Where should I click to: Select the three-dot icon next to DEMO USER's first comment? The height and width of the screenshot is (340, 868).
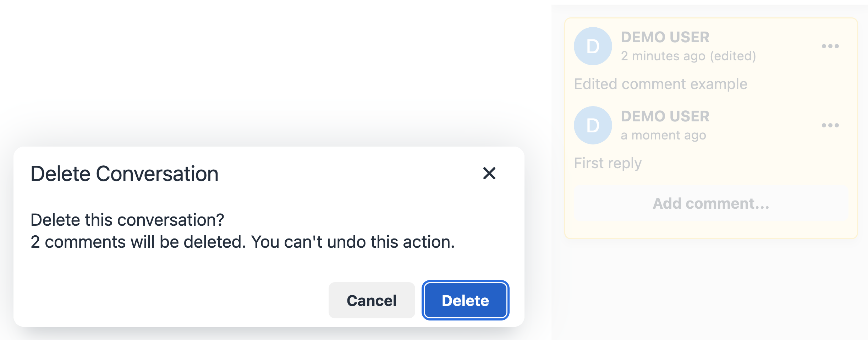pyautogui.click(x=831, y=45)
